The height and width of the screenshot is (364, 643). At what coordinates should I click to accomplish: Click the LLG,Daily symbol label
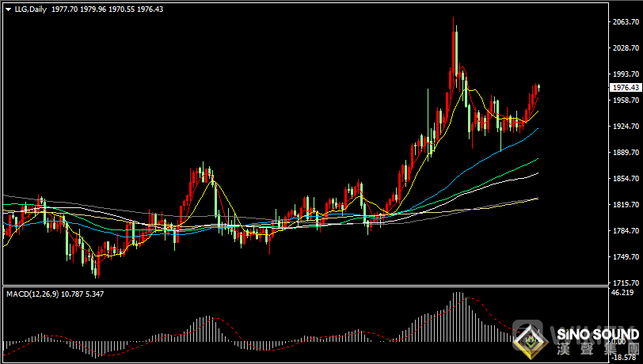coord(28,9)
